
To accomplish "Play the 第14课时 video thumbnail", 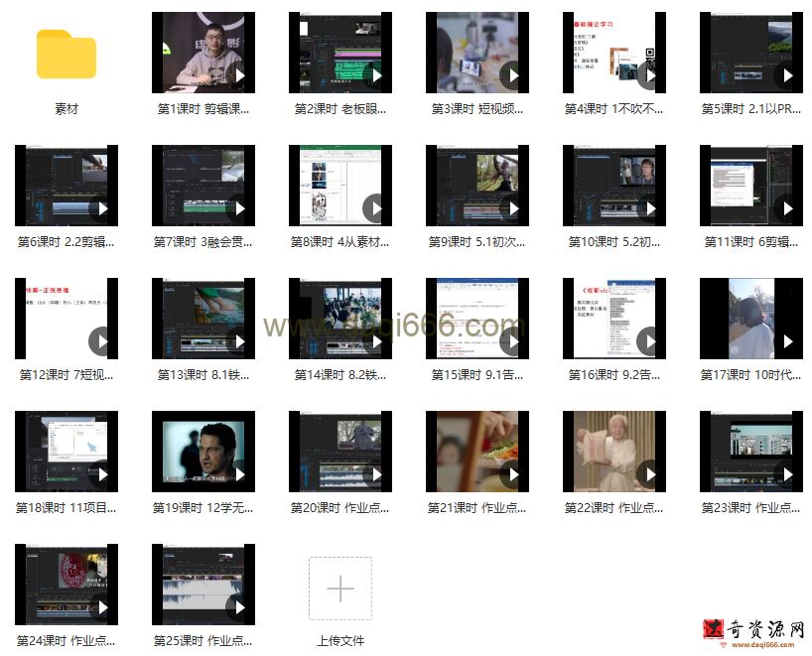I will tap(340, 319).
